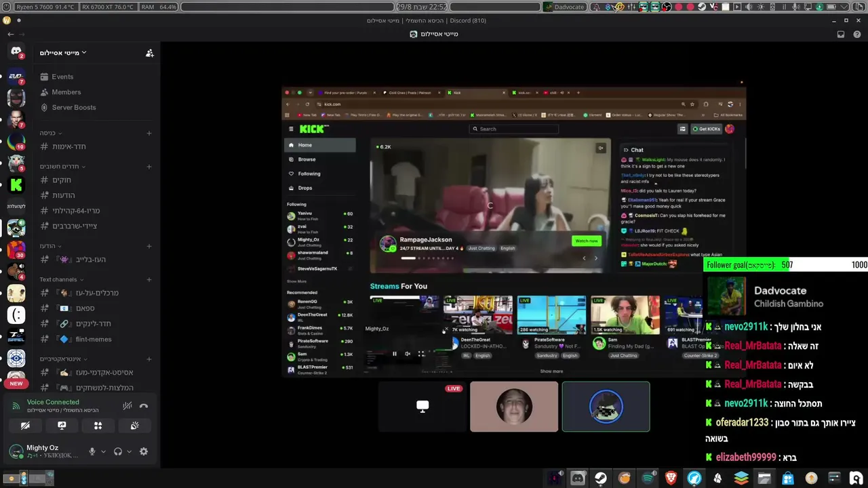Collapse the הודעו category
Screen dimensions: 868x488
51,246
